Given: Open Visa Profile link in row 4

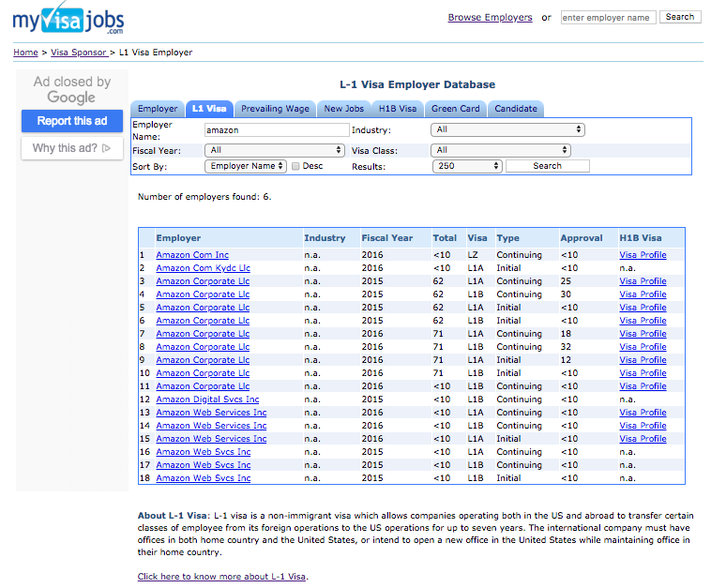Looking at the screenshot, I should click(643, 294).
